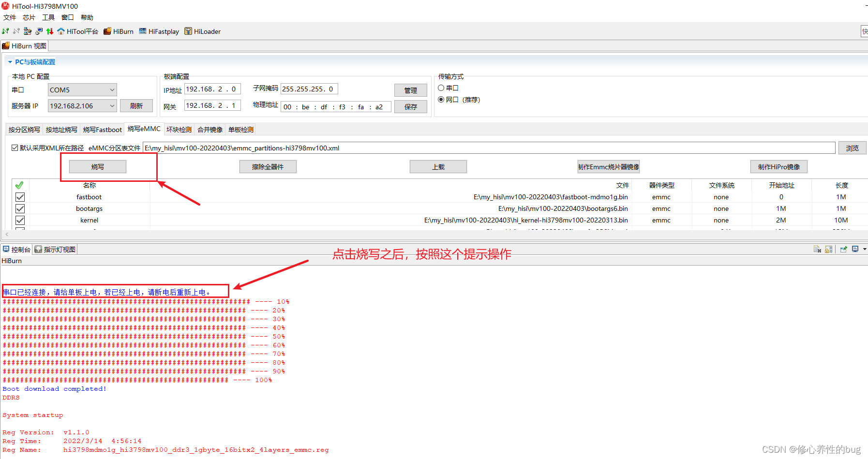Toggle the console scroll lock icon
The height and width of the screenshot is (459, 868).
[829, 249]
